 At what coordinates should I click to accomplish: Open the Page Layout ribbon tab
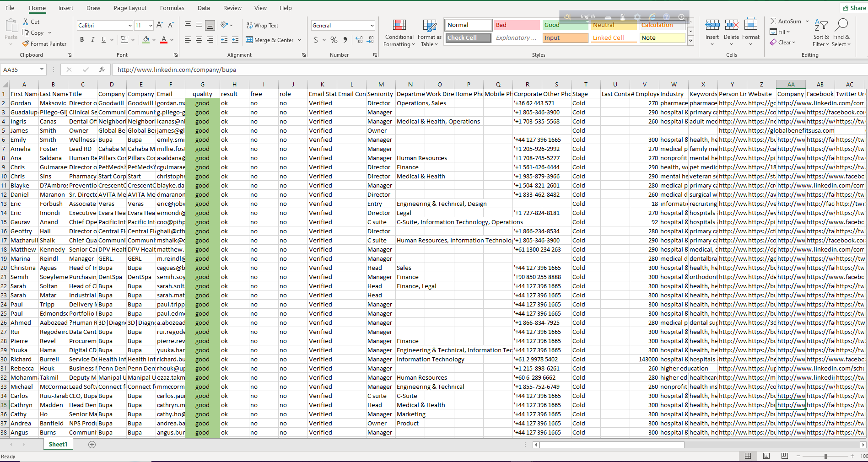click(x=130, y=8)
